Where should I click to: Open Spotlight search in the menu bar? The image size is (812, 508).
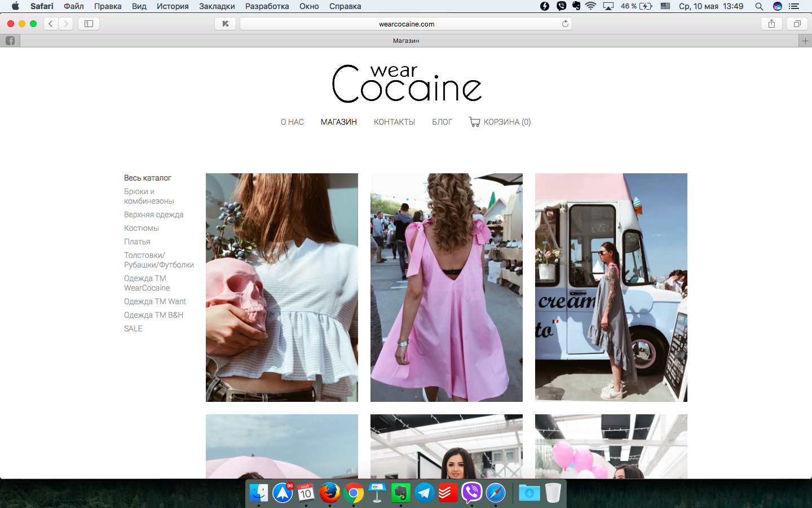(759, 6)
